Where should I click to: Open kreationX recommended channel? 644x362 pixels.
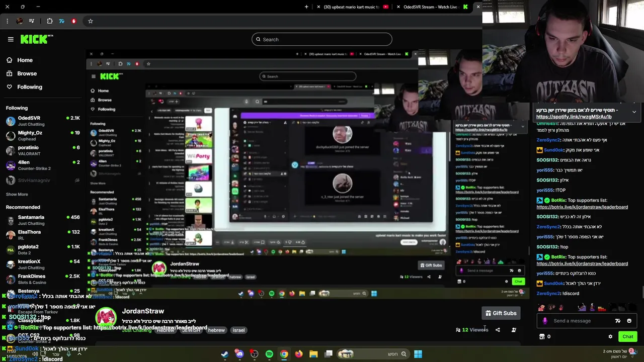pos(43,264)
